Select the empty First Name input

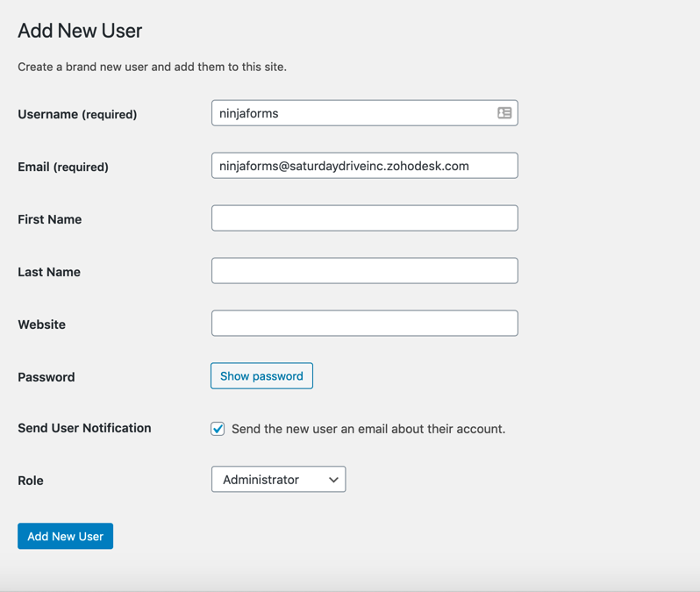point(364,218)
